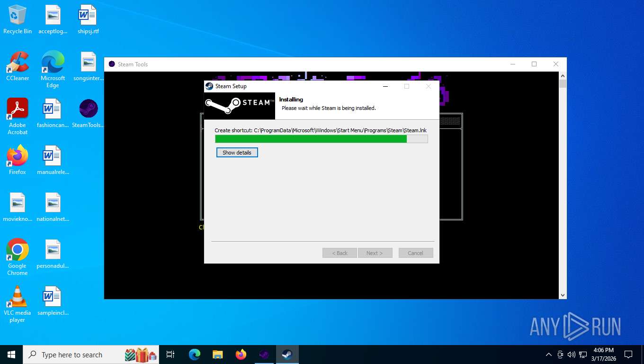This screenshot has width=644, height=364.
Task: Open File Explorer from the taskbar
Action: [218, 355]
